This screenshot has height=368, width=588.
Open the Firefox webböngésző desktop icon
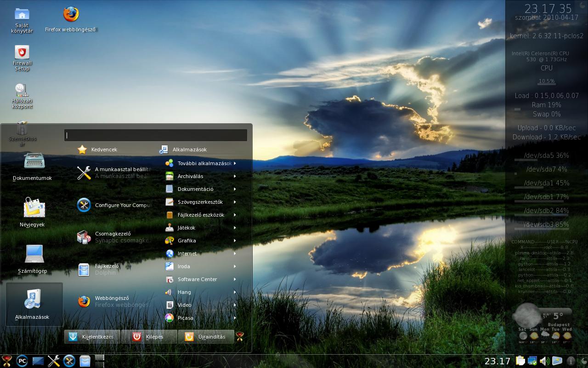(71, 19)
